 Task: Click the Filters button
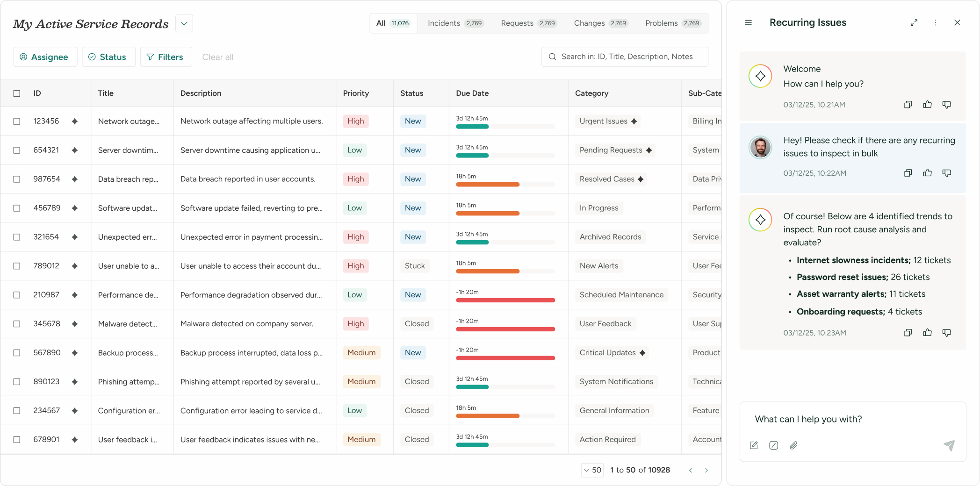pyautogui.click(x=166, y=57)
